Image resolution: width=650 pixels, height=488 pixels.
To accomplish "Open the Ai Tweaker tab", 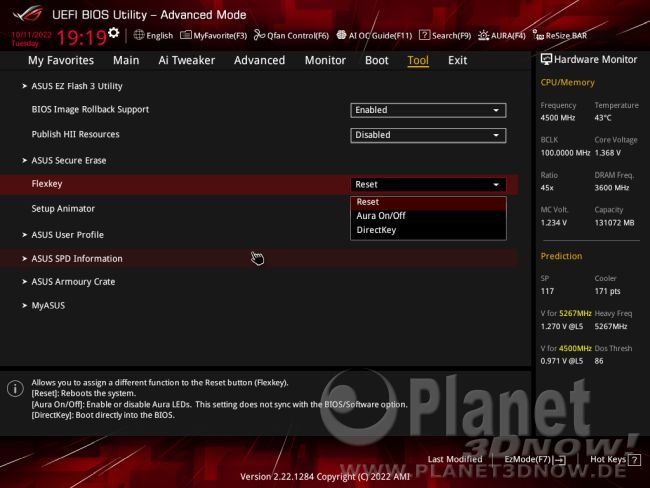I will coord(187,61).
